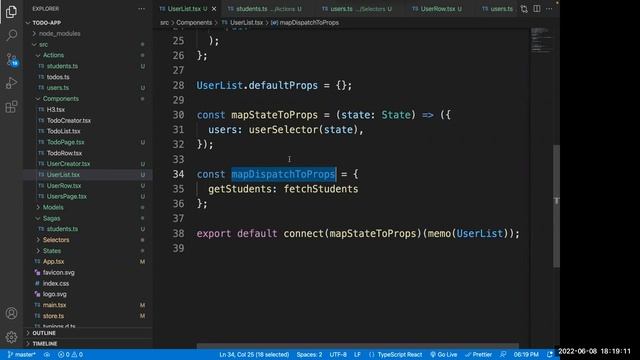Viewport: 640px width, 360px height.
Task: Expand the Selectors folder
Action: pyautogui.click(x=56, y=240)
